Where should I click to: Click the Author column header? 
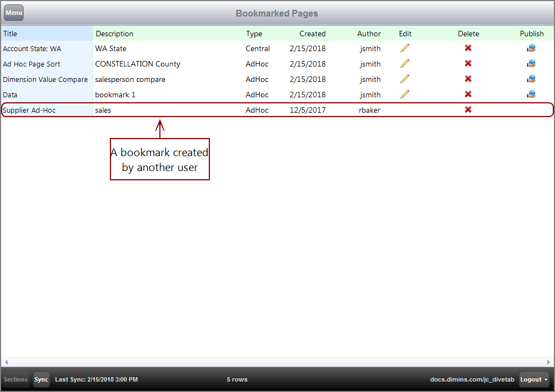[369, 34]
